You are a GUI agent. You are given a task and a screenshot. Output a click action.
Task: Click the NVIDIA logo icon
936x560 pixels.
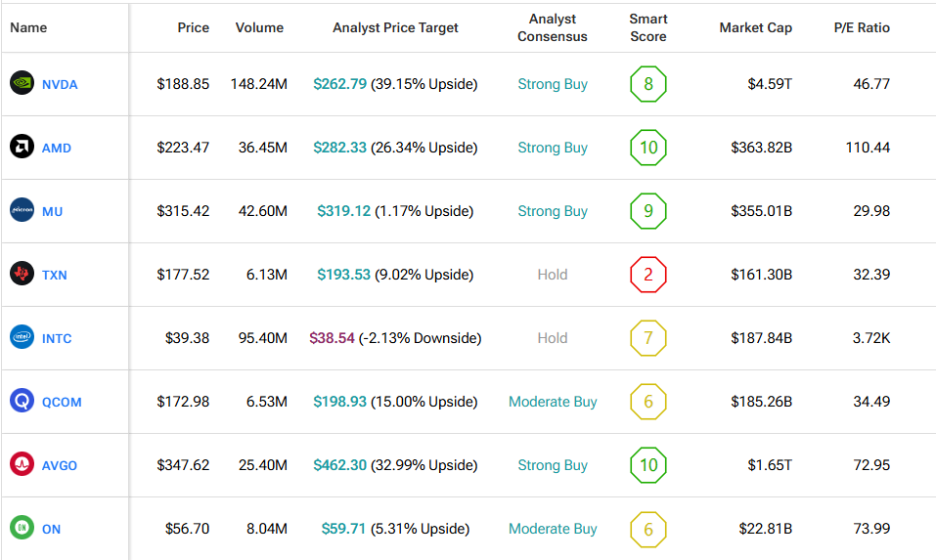[x=22, y=84]
